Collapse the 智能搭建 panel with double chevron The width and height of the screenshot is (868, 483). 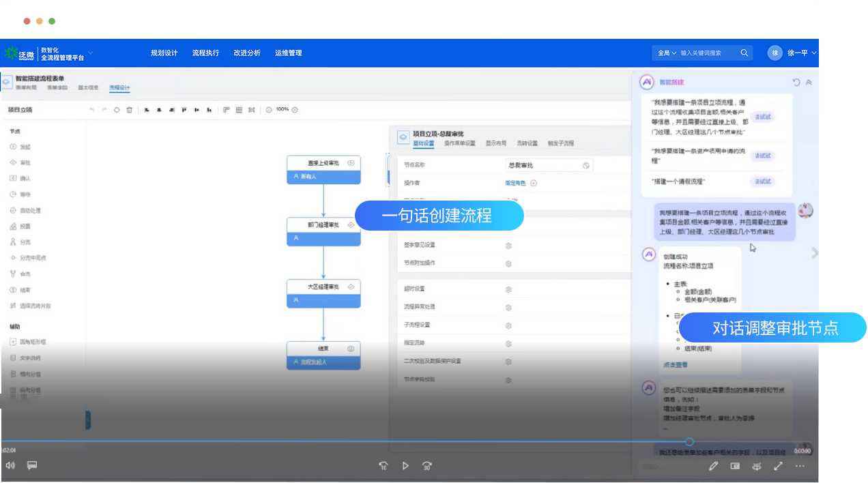coord(809,83)
